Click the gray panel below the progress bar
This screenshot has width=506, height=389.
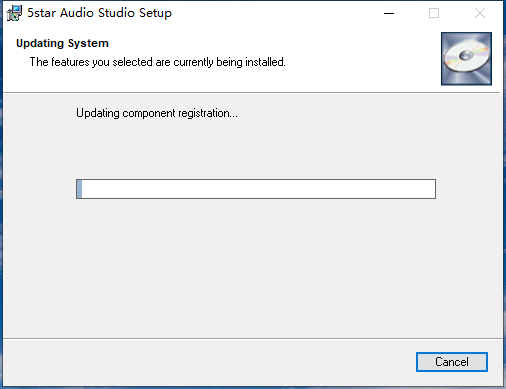click(253, 267)
